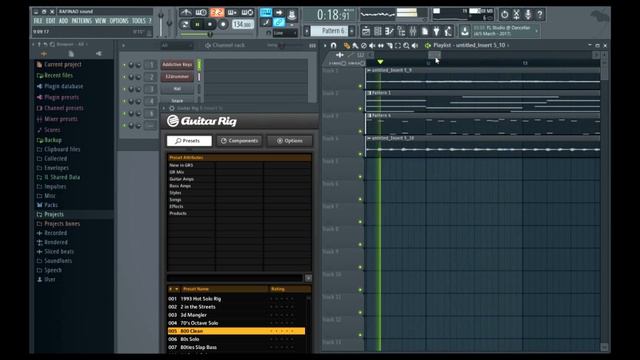Open the mixer toolbar icon

point(413,31)
